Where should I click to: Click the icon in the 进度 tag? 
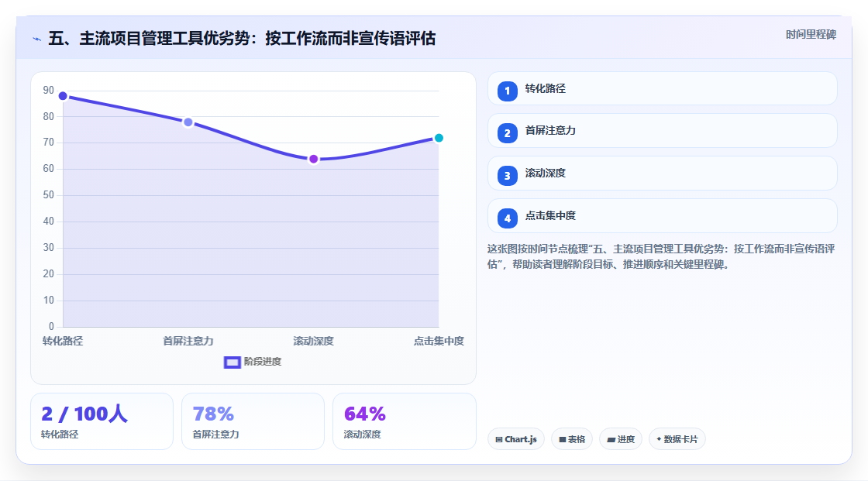pyautogui.click(x=611, y=439)
